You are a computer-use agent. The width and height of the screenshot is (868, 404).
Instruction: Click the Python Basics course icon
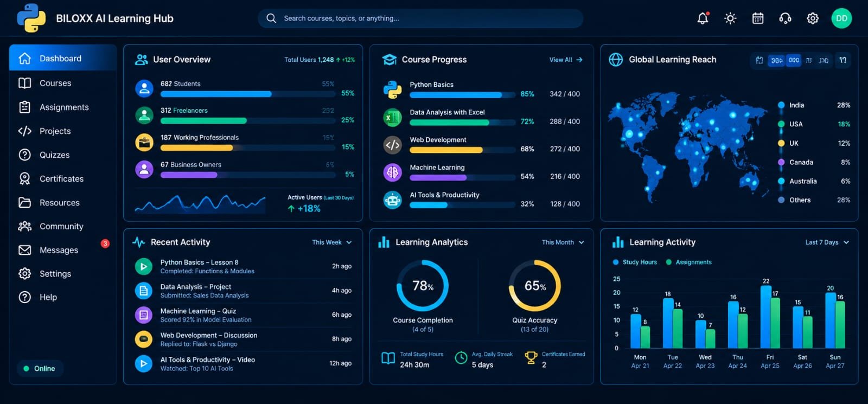click(392, 89)
